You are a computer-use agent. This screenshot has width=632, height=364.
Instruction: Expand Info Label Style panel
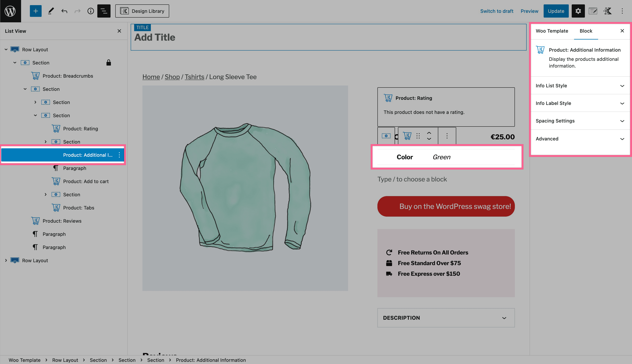(x=580, y=103)
